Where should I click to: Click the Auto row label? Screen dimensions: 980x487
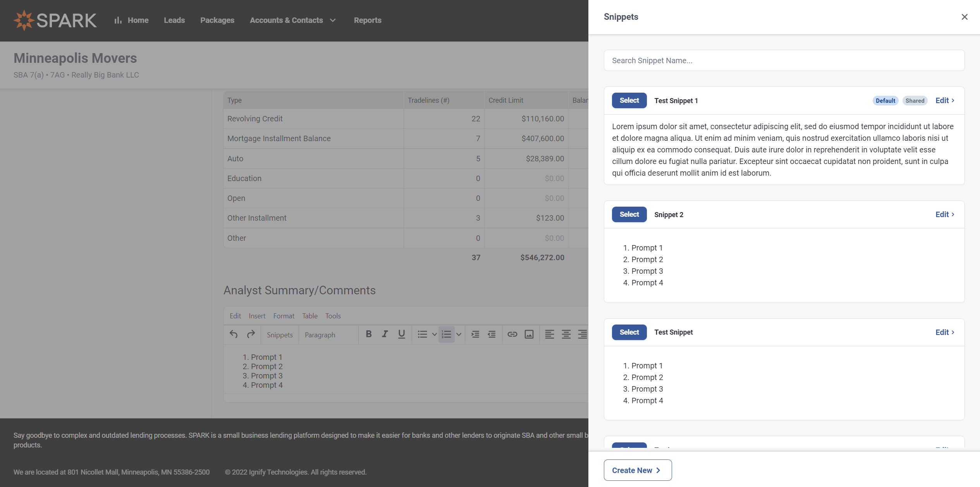point(235,159)
